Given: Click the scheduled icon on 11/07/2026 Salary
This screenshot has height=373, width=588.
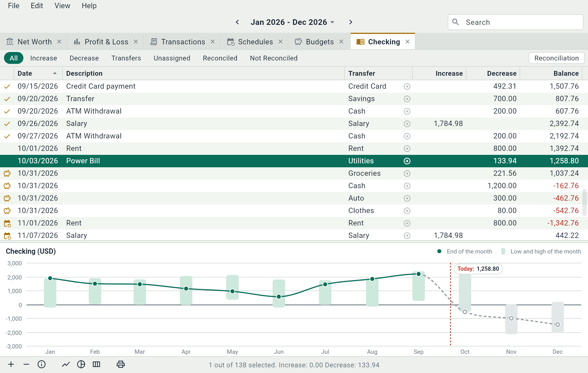Looking at the screenshot, I should click(x=7, y=236).
